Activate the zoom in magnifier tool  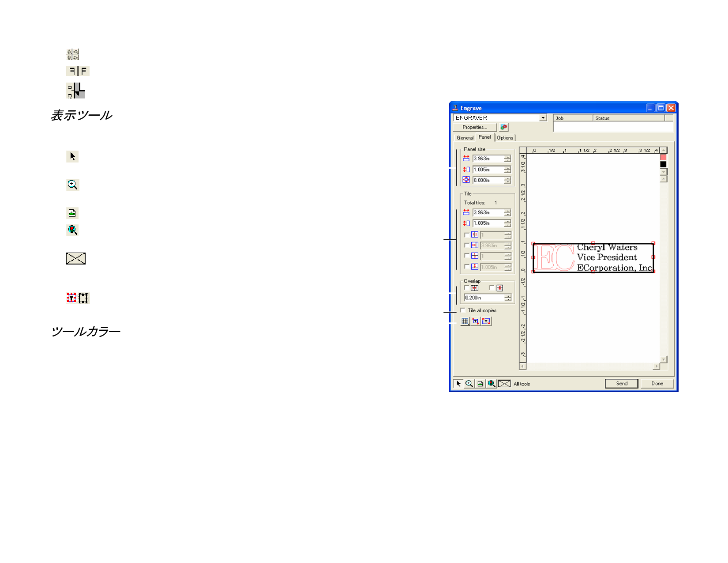(469, 384)
